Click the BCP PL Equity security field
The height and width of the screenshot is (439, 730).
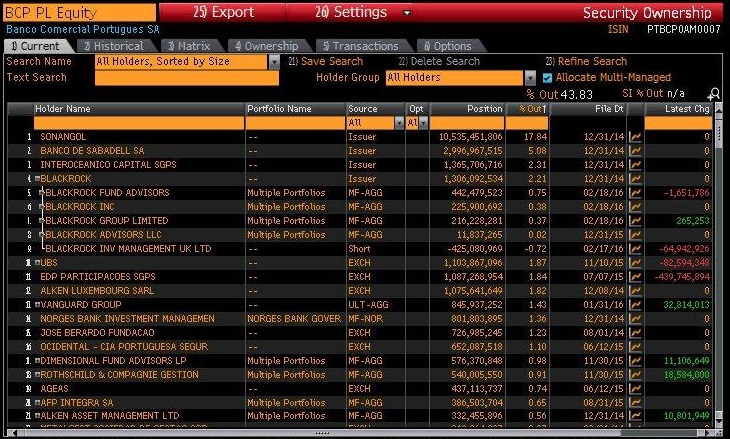pyautogui.click(x=80, y=13)
